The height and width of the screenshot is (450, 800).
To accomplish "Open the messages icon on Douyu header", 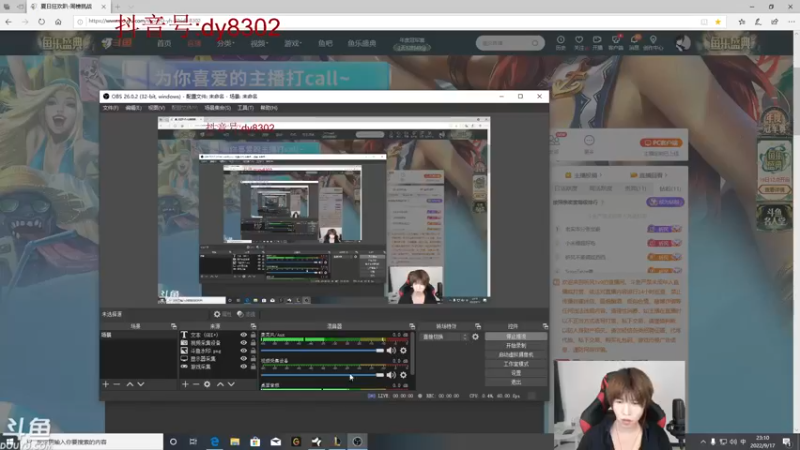I will coord(634,42).
